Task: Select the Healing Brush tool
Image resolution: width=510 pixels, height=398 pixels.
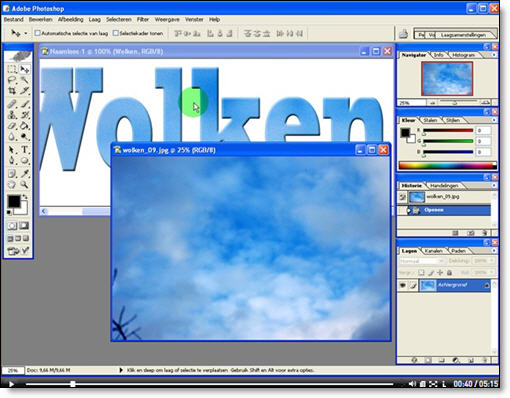Action: [x=12, y=104]
